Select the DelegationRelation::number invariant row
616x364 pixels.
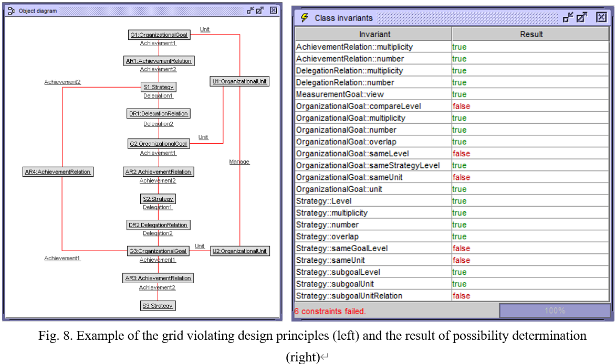452,82
